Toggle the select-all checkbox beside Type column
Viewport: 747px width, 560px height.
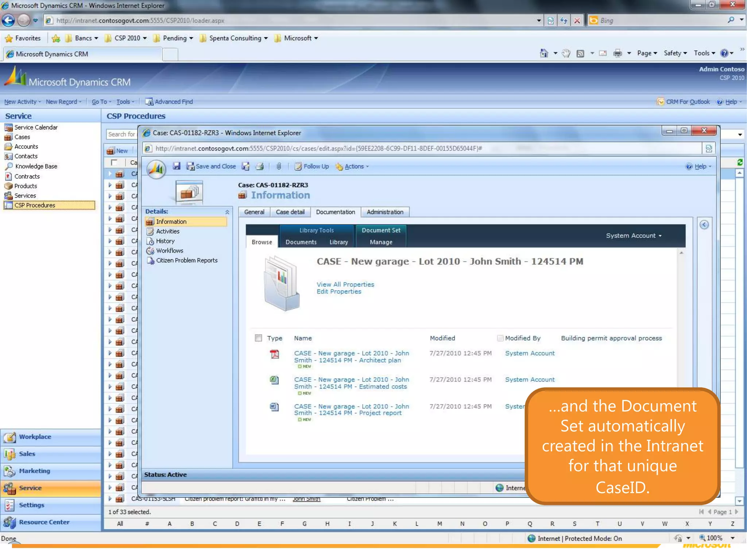(x=258, y=338)
